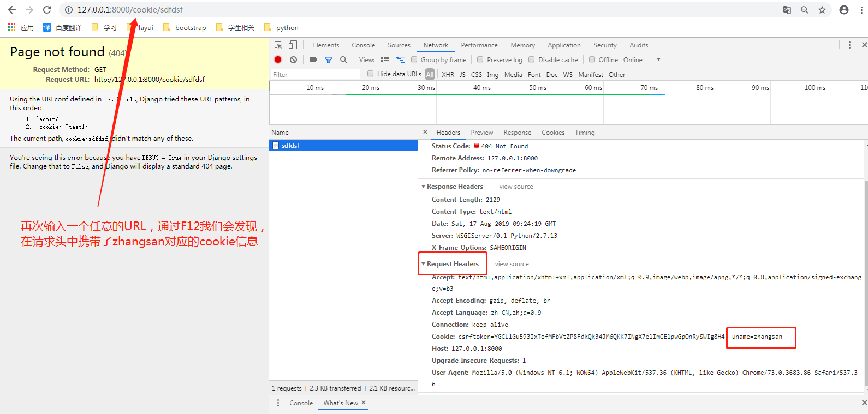
Task: Activate the DevTools inspect element tool
Action: (278, 45)
